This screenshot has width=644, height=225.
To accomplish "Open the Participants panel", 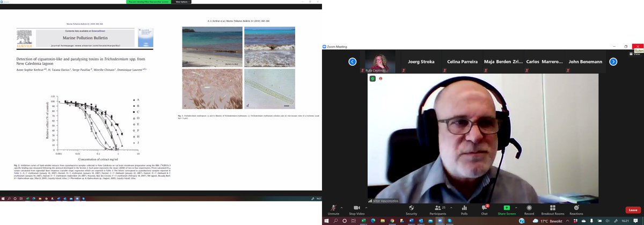I will click(x=438, y=209).
